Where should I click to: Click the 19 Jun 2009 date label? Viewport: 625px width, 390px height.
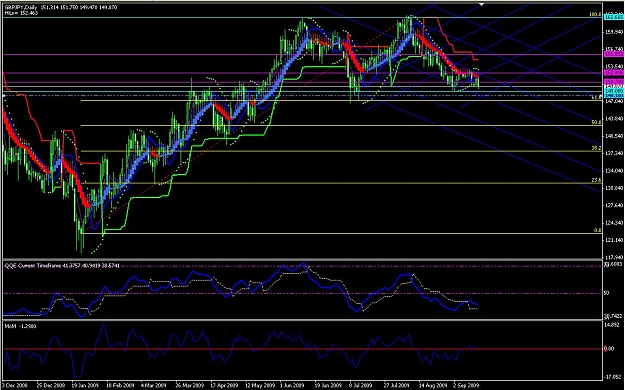point(328,386)
